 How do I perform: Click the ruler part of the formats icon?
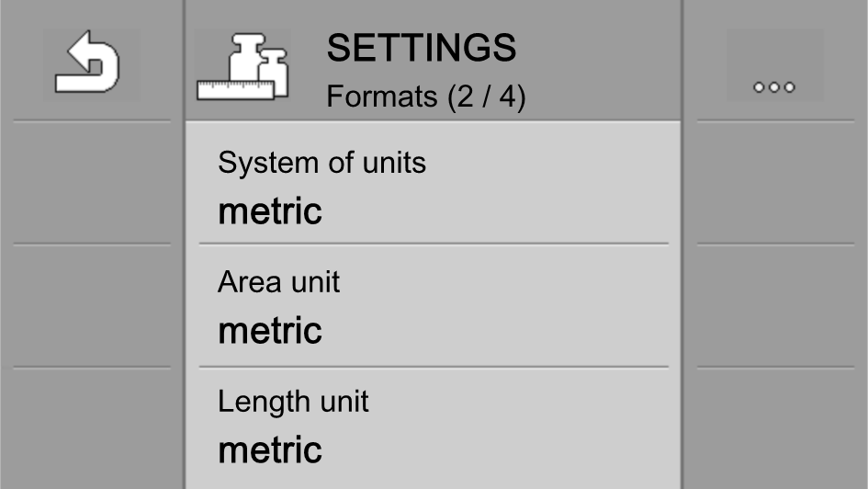(x=234, y=90)
